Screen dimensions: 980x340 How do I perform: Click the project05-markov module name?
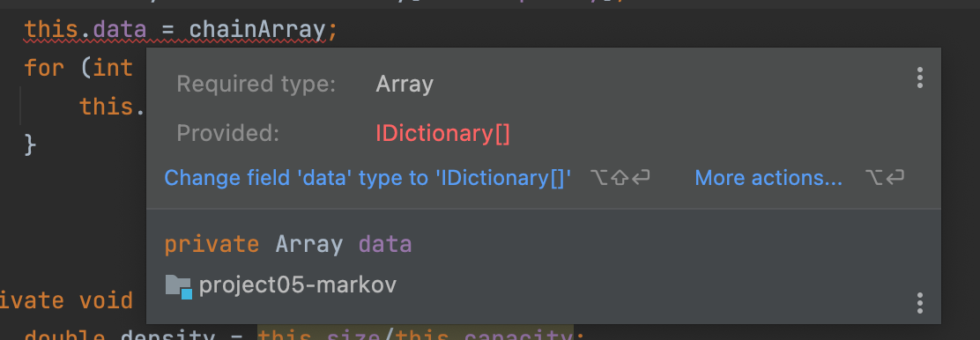tap(298, 285)
